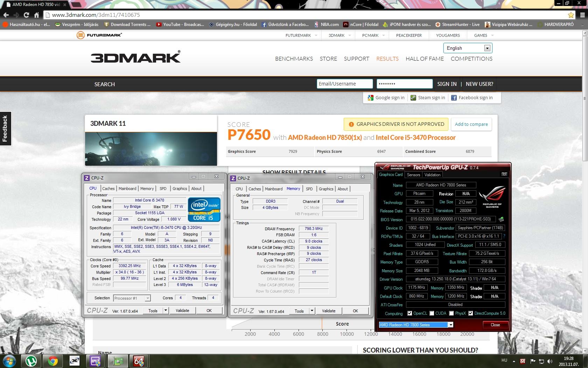Click the GPU-Z BIOS save chip icon
This screenshot has height=368, width=588.
501,219
